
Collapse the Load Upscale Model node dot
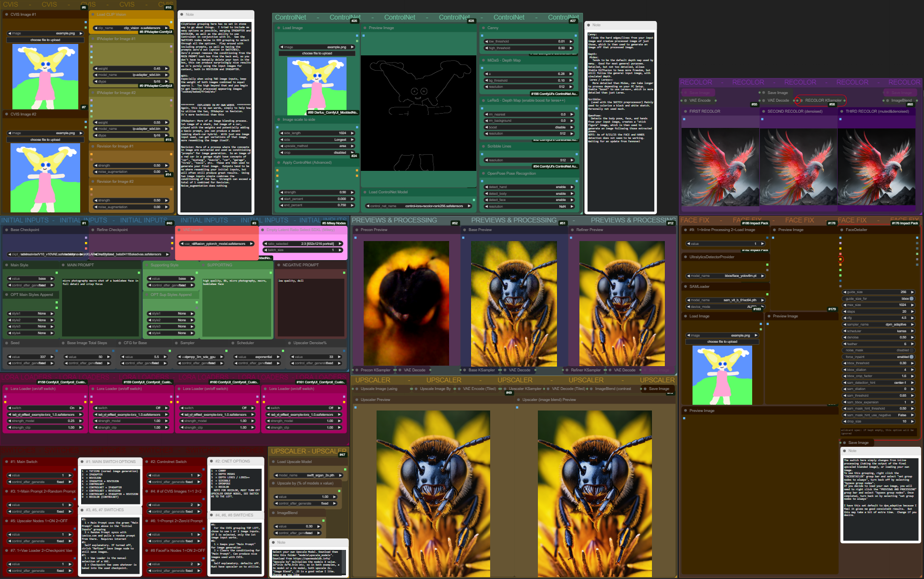point(273,462)
